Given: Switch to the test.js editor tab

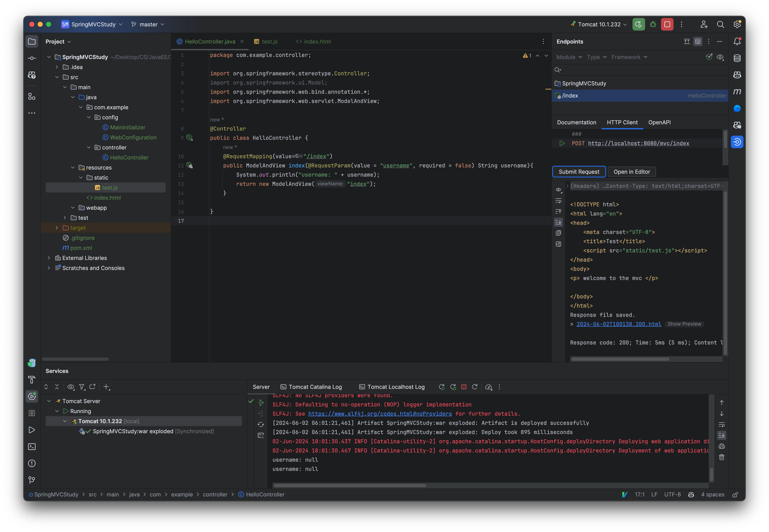Looking at the screenshot, I should [x=266, y=41].
